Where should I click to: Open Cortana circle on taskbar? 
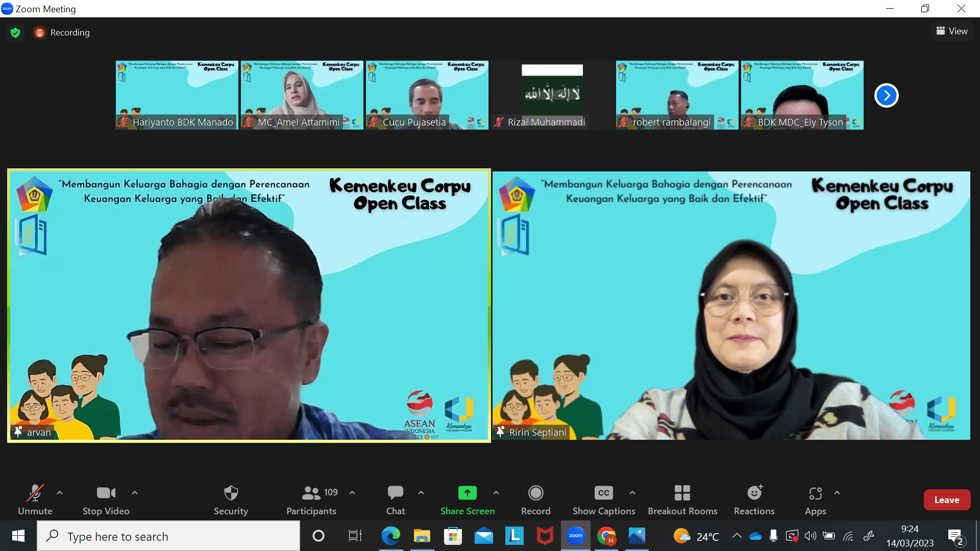point(318,536)
